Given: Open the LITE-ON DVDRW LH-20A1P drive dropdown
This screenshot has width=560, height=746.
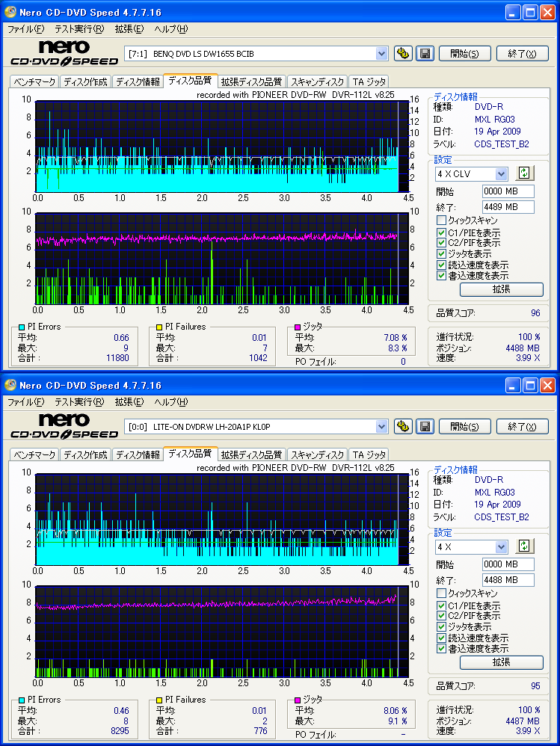Looking at the screenshot, I should (x=381, y=426).
